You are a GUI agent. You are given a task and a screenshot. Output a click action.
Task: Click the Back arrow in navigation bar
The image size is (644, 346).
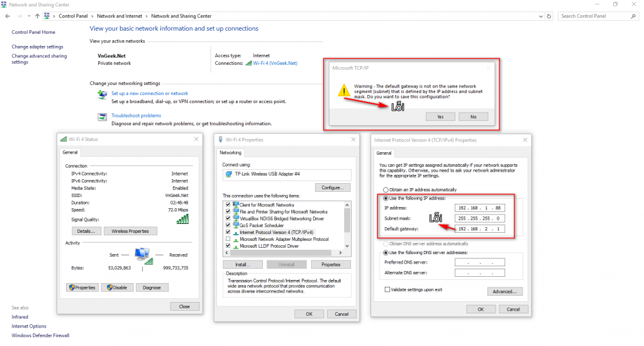click(8, 16)
